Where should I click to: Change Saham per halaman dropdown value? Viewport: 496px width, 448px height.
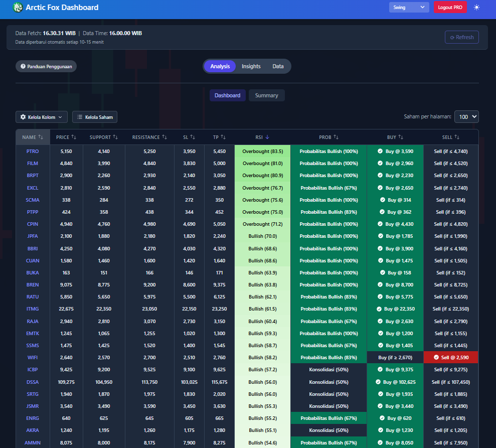pos(466,117)
